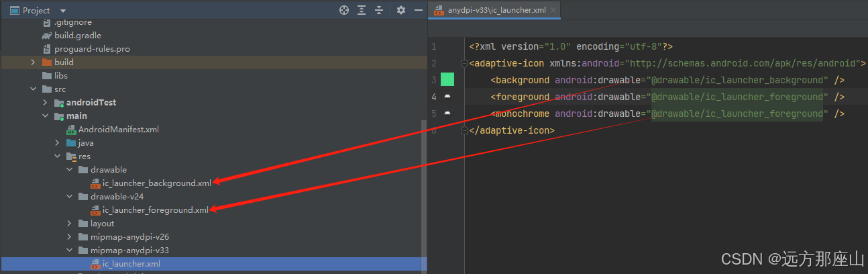
Task: Select proguard-rules.pro file
Action: point(92,49)
